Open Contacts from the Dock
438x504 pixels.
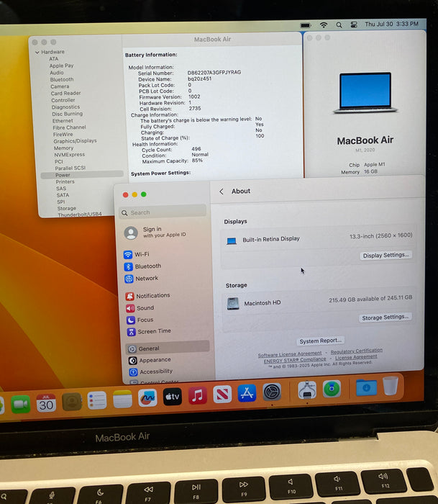(x=72, y=402)
